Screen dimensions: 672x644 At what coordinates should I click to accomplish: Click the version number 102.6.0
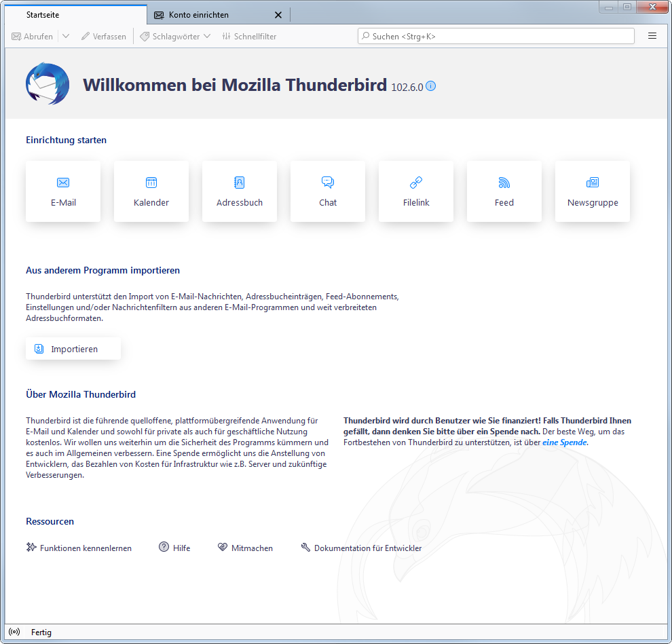point(407,87)
